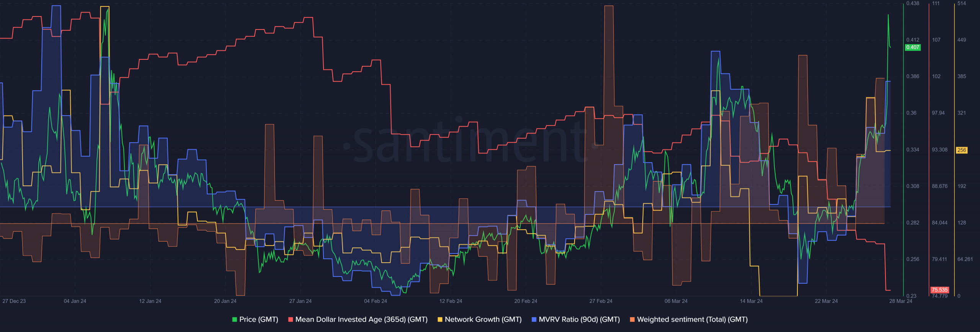Click the 28 Mar 24 date label

coord(900,301)
